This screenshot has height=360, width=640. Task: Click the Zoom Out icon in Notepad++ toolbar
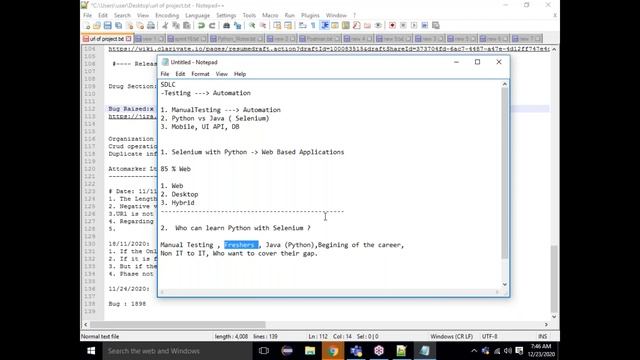[x=263, y=25]
